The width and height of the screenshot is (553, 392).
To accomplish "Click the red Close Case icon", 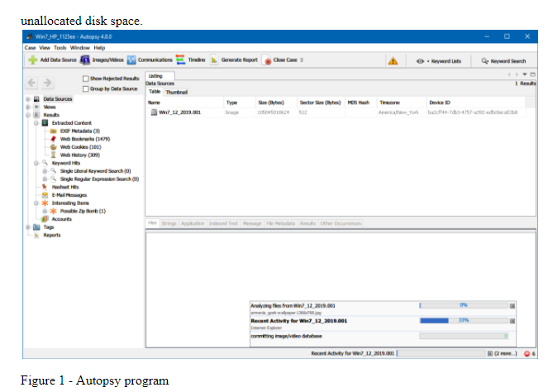I will (268, 60).
